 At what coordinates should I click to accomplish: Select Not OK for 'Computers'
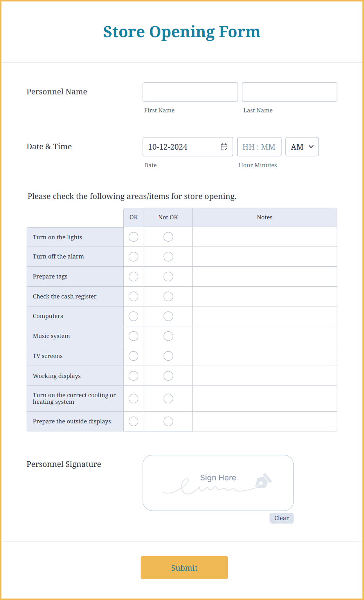pyautogui.click(x=168, y=316)
